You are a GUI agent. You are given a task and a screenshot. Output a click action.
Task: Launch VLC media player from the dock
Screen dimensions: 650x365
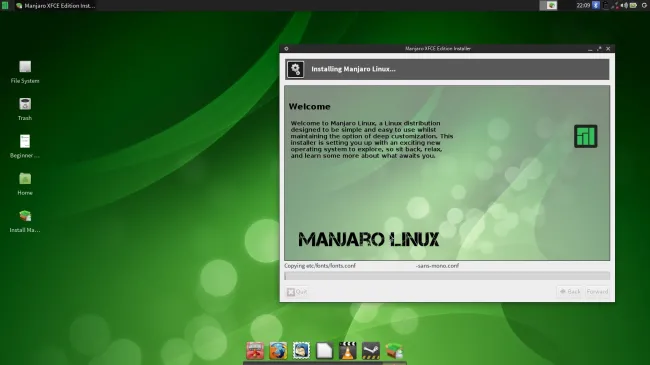(347, 350)
